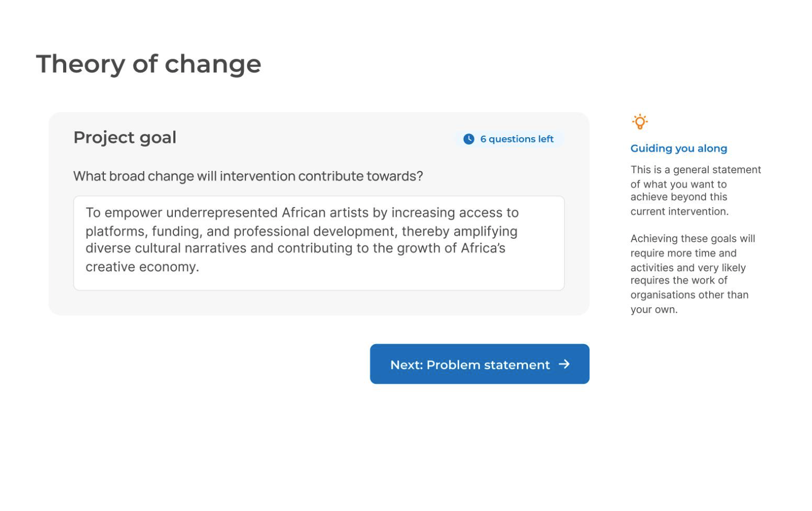The width and height of the screenshot is (812, 511).
Task: Click the 'This is a general statement' paragraph
Action: point(695,191)
